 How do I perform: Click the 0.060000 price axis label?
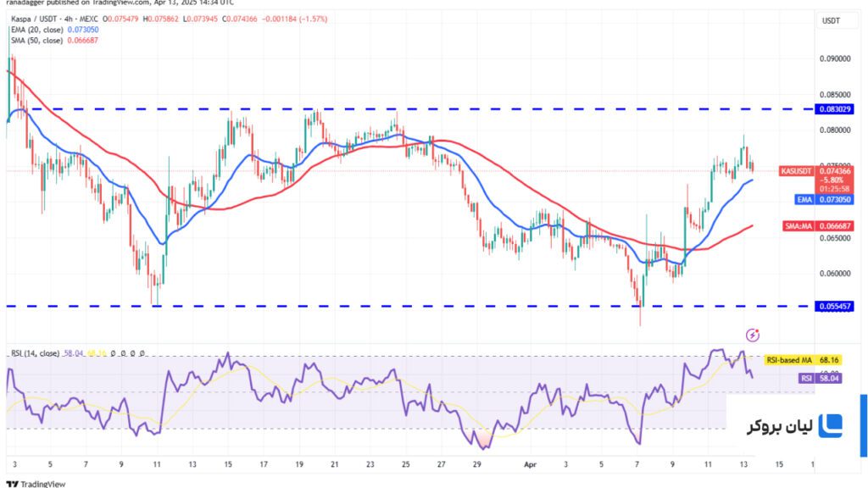(835, 274)
